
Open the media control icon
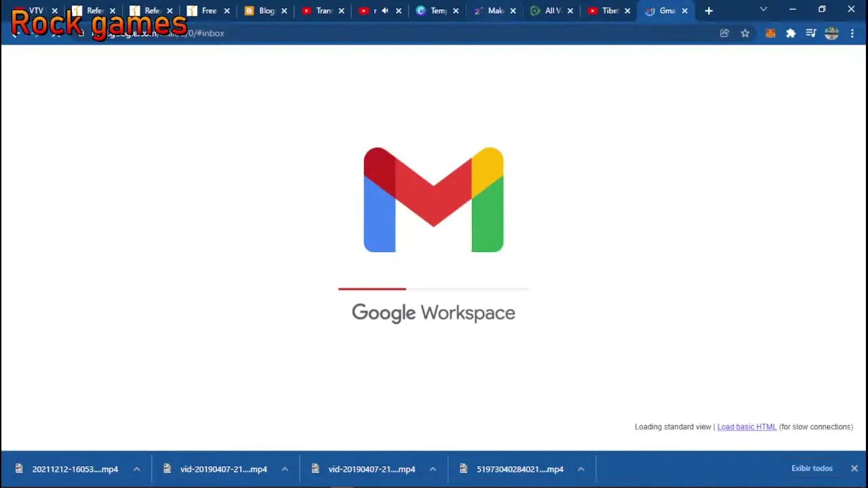click(x=811, y=33)
